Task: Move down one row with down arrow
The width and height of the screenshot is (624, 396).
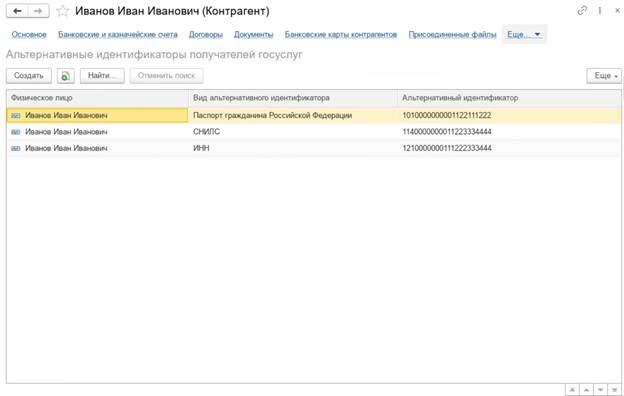Action: pos(601,390)
